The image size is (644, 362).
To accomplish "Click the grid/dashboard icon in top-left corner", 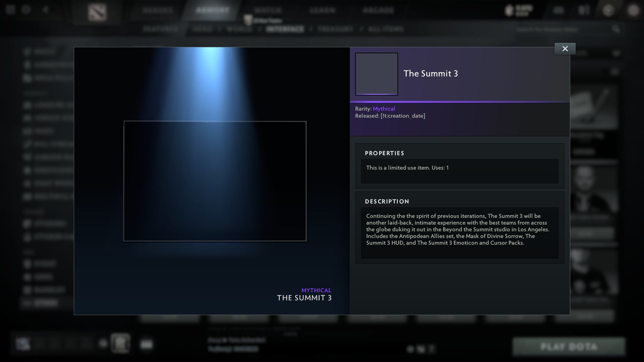I will coord(11,10).
